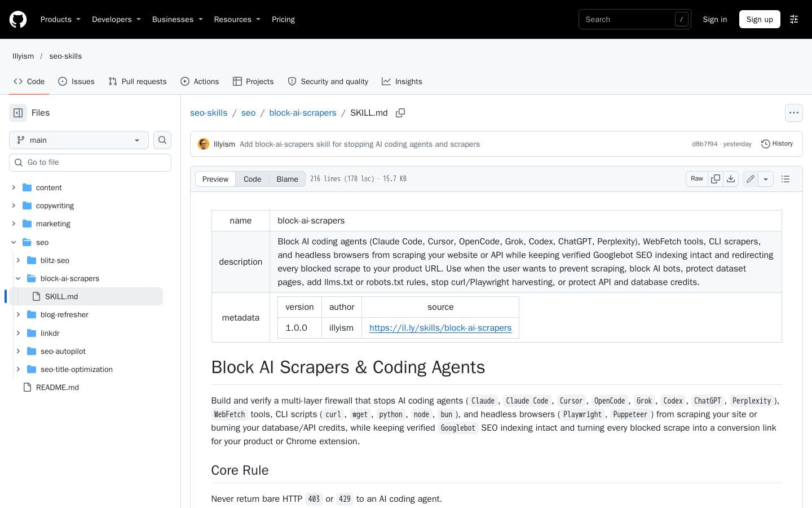View raw file with Raw button
The image size is (812, 508).
(697, 179)
